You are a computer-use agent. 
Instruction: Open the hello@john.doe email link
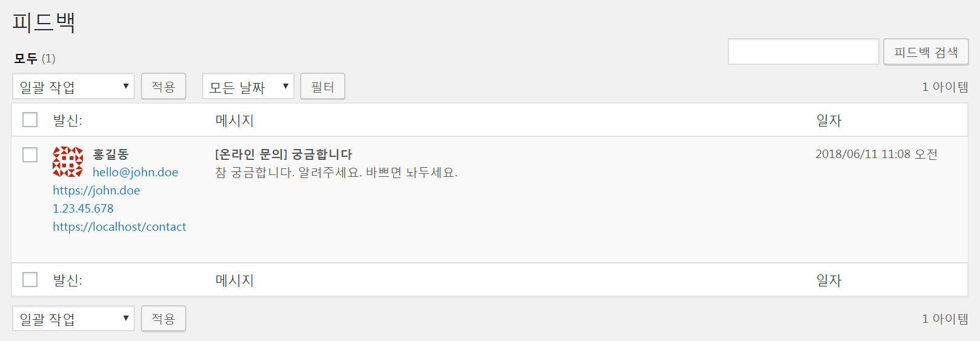coord(136,172)
